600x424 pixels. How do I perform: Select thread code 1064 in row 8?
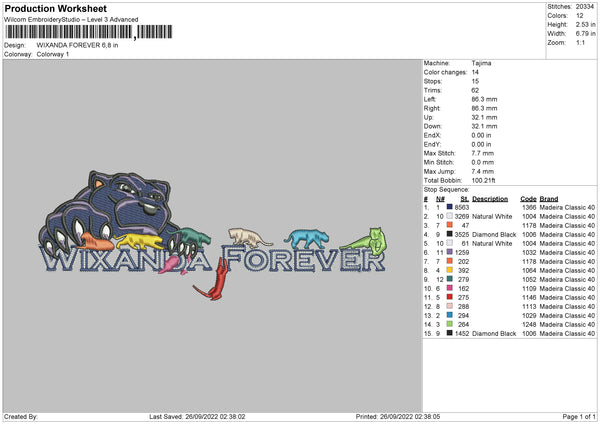[529, 271]
